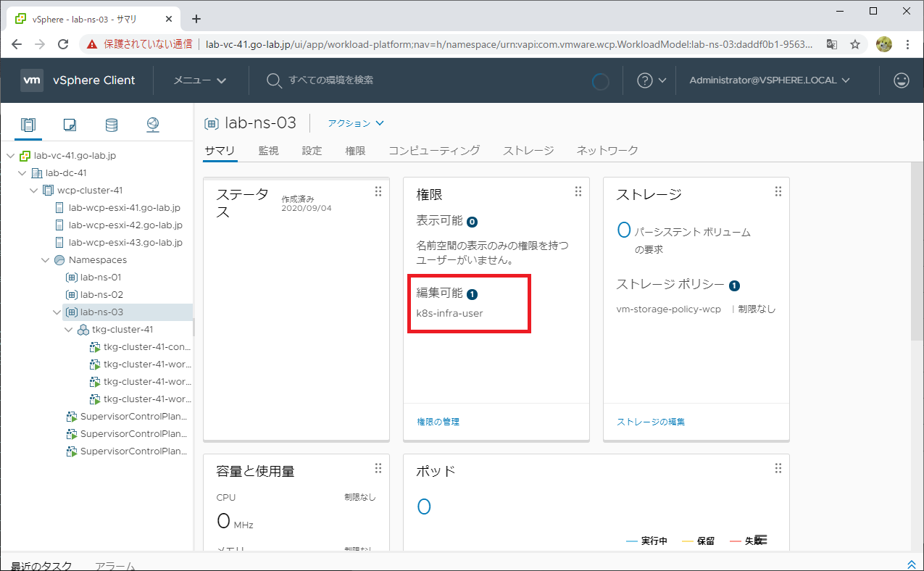Switch to VMs and Templates inventory icon
The width and height of the screenshot is (924, 571).
pos(70,125)
